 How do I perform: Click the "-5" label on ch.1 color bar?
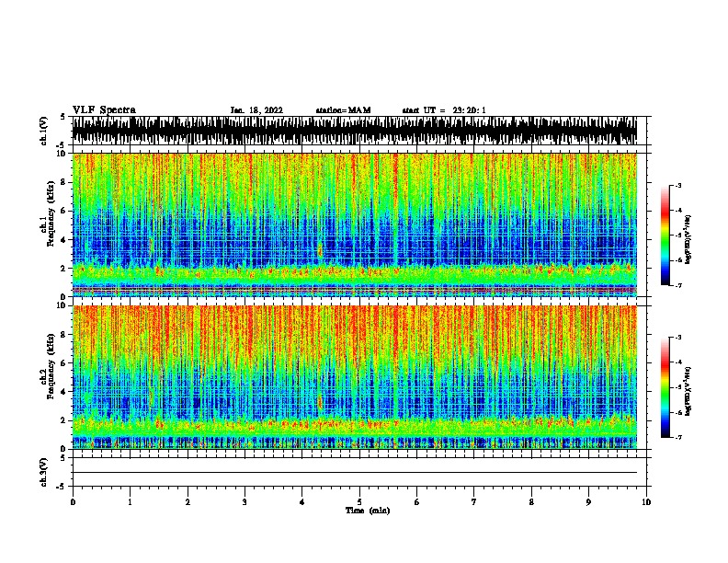[677, 236]
